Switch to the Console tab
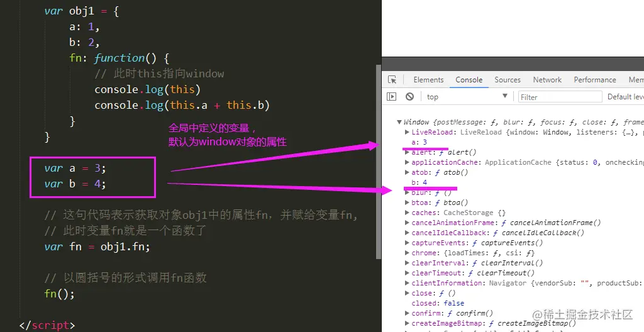Screen dimensions: 644x332 coord(469,80)
